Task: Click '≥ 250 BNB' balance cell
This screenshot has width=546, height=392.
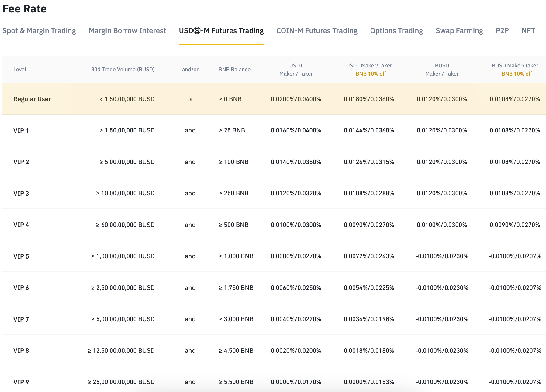Action: point(234,193)
